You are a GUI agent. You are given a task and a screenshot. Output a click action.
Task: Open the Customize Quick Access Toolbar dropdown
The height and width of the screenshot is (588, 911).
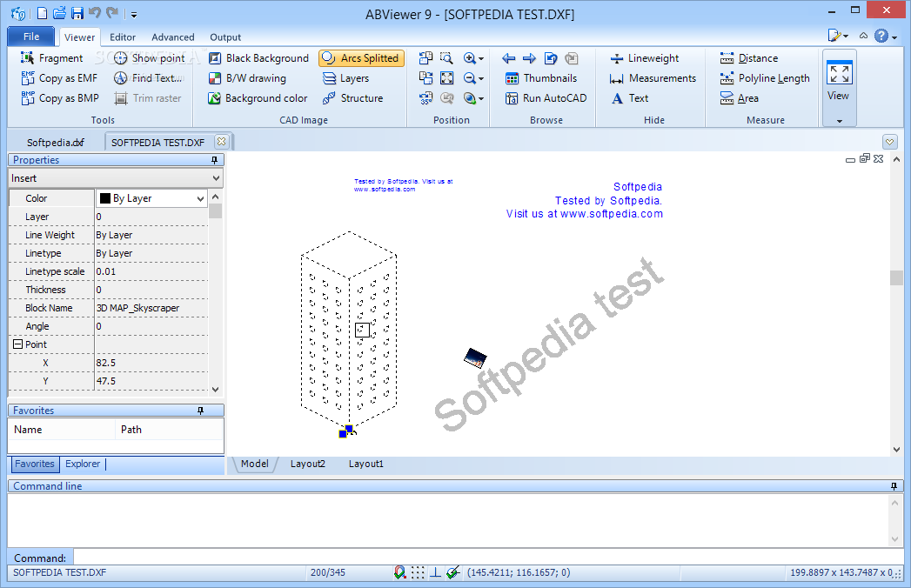pos(134,14)
